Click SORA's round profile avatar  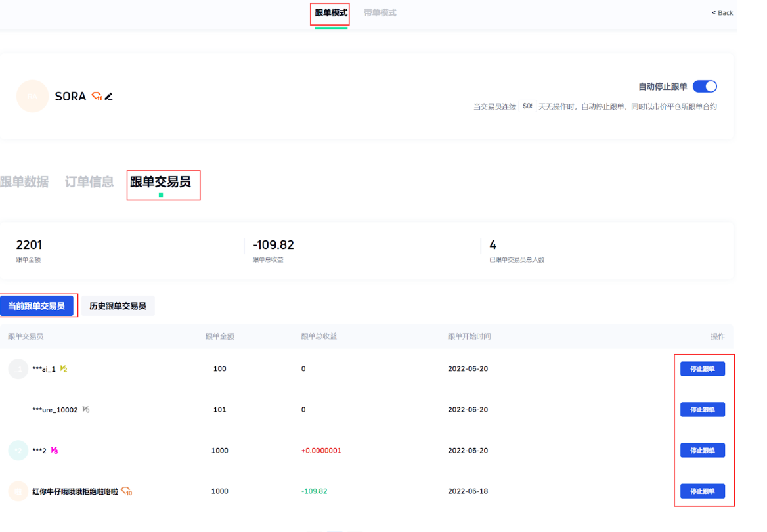[x=32, y=97]
